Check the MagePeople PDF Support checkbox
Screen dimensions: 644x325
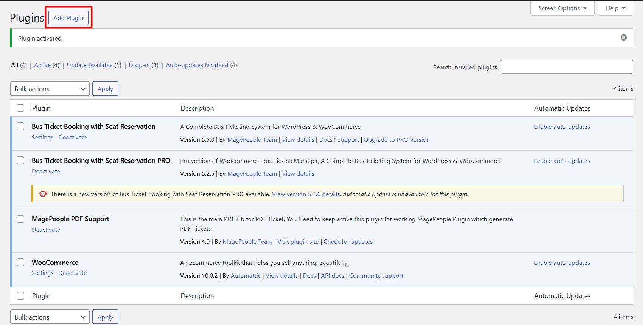[20, 219]
